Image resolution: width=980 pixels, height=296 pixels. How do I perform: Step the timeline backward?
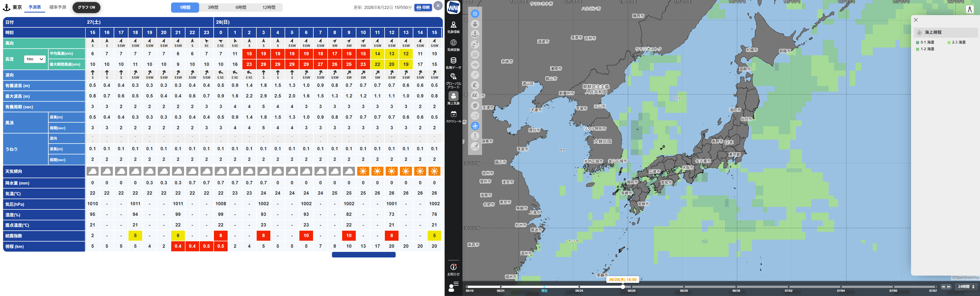(x=943, y=287)
